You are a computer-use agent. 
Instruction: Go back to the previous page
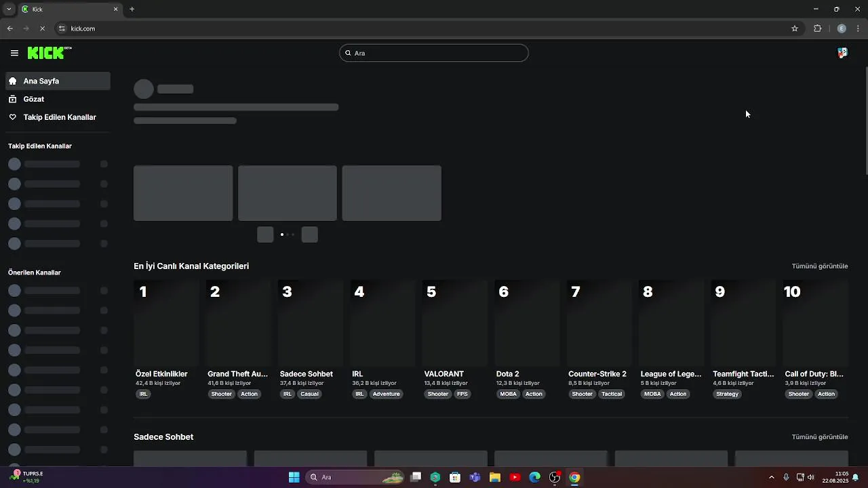pyautogui.click(x=9, y=28)
